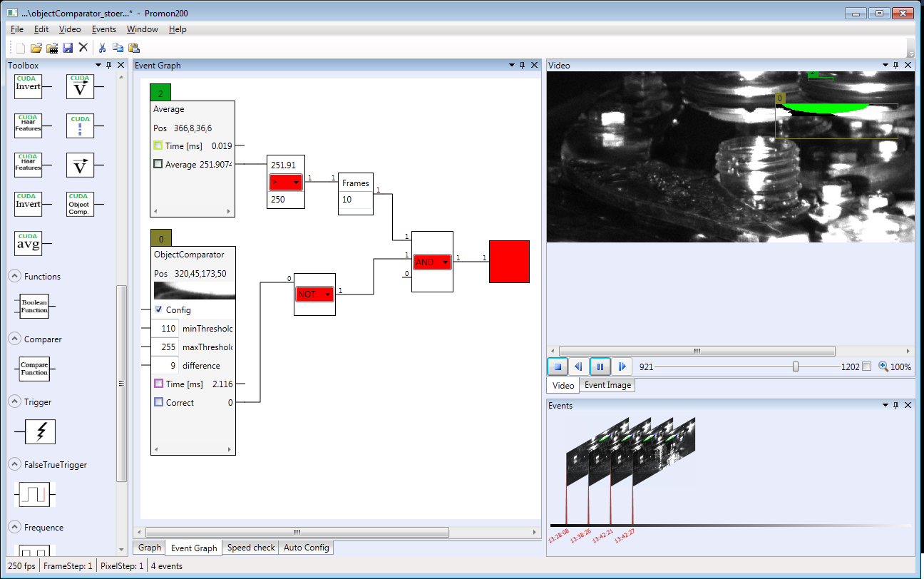Select the lightning Trigger tool
Image resolution: width=924 pixels, height=579 pixels.
point(40,431)
